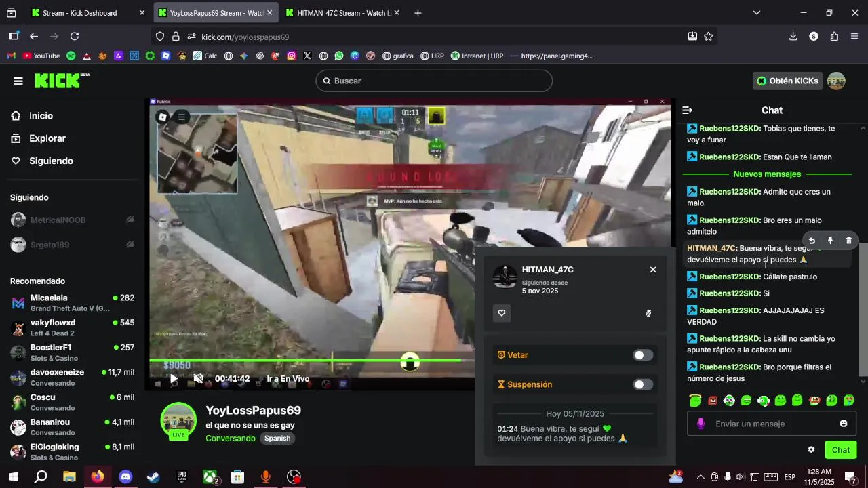Click the YouTube bookmark

pos(41,56)
